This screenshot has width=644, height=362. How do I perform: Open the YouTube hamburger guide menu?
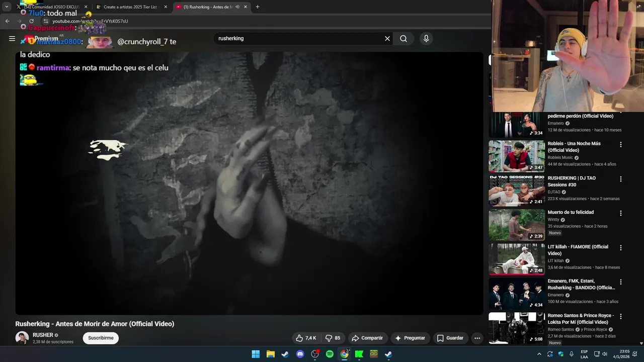pos(12,39)
